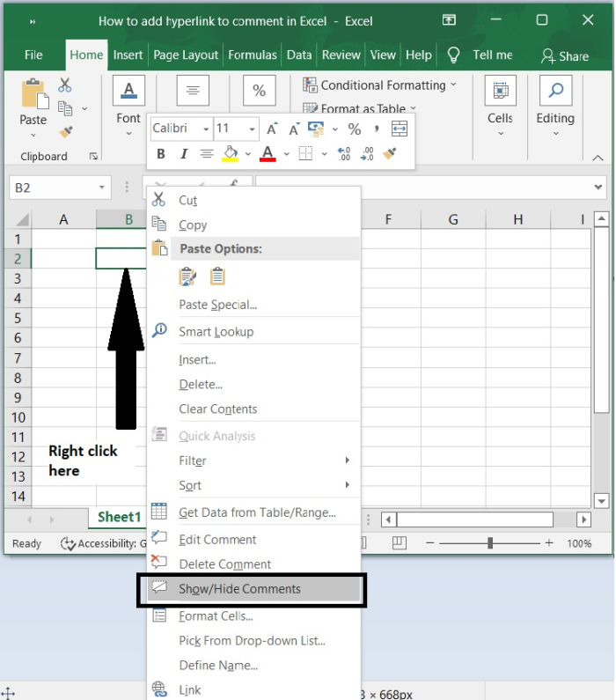Open font color dropdown arrow
Viewport: 616px width, 700px height.
[x=286, y=154]
